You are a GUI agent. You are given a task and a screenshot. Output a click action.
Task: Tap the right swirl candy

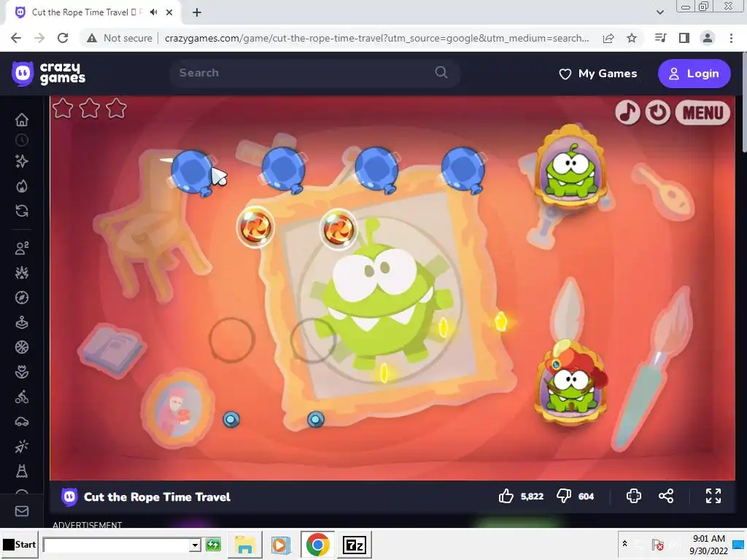[338, 229]
